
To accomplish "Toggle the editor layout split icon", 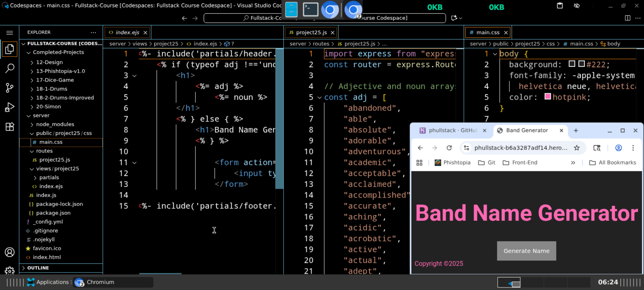I will (628, 18).
